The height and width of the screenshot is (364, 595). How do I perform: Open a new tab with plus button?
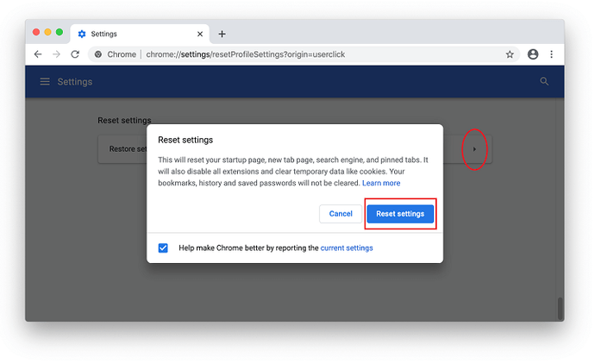pyautogui.click(x=222, y=35)
